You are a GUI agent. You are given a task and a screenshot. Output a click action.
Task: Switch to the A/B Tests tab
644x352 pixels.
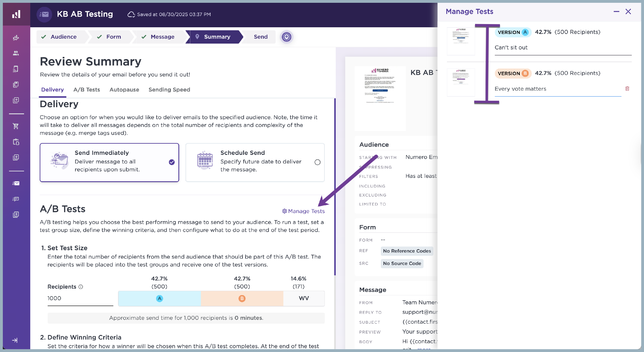click(x=87, y=90)
